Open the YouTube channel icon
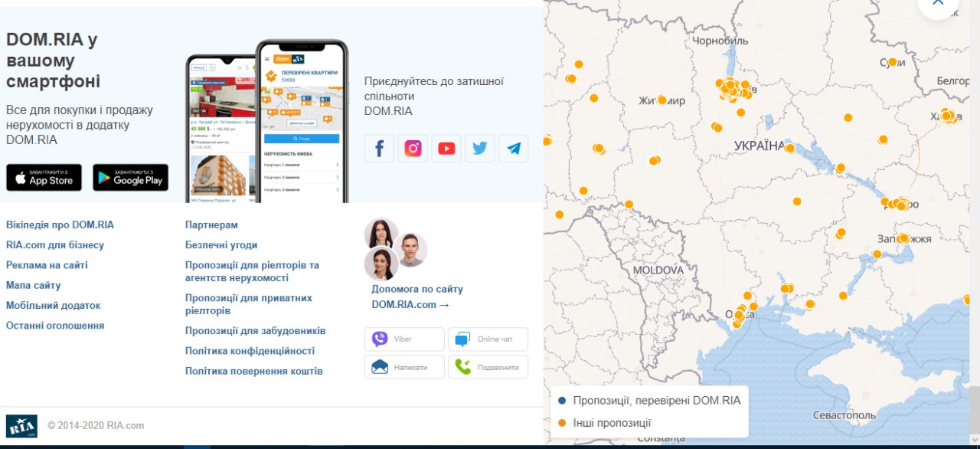Image resolution: width=980 pixels, height=449 pixels. pyautogui.click(x=446, y=148)
